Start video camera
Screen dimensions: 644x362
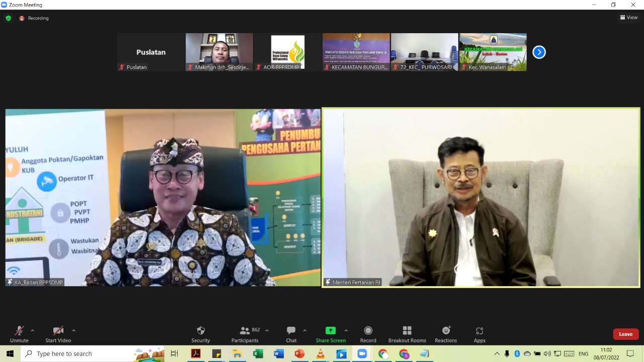point(58,334)
